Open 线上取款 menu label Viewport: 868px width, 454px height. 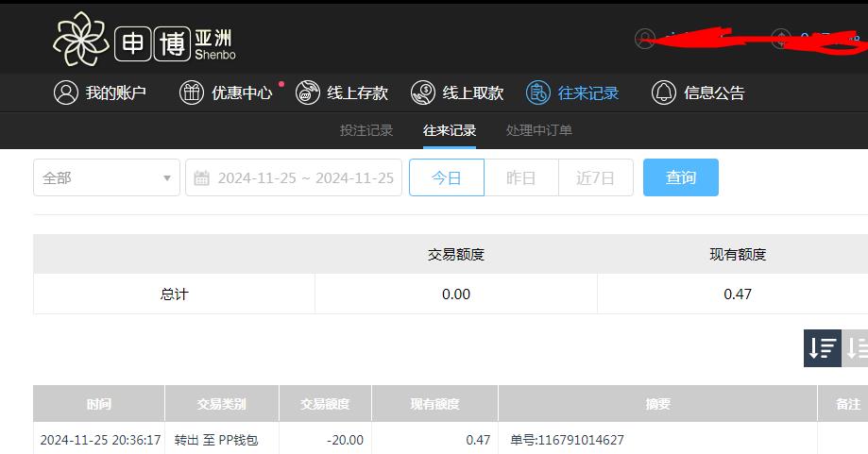pos(473,92)
